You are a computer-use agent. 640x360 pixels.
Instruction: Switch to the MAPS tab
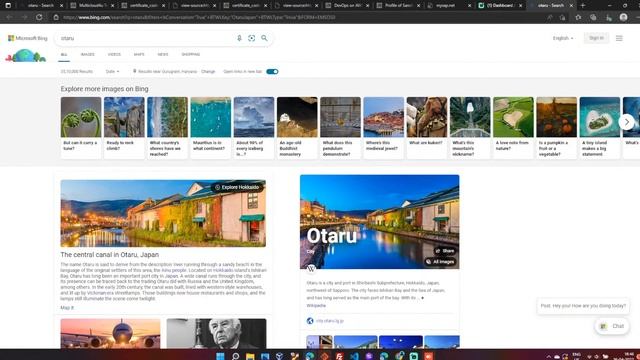139,54
